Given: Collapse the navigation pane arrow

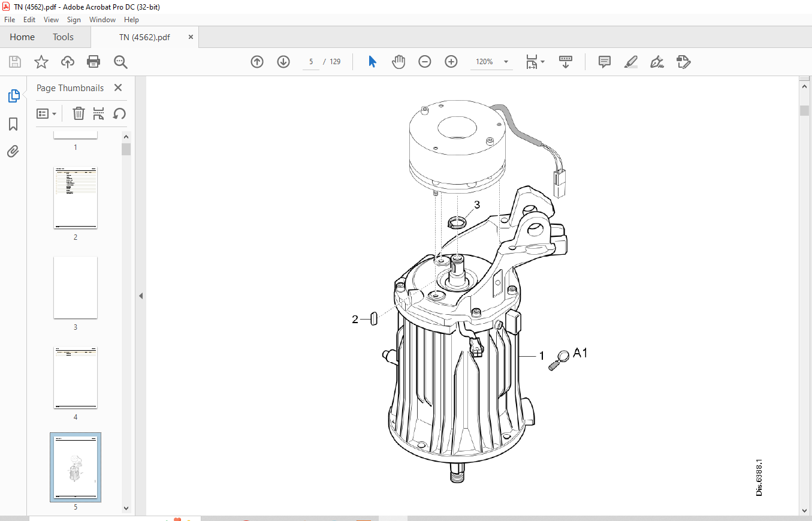Looking at the screenshot, I should pyautogui.click(x=141, y=296).
